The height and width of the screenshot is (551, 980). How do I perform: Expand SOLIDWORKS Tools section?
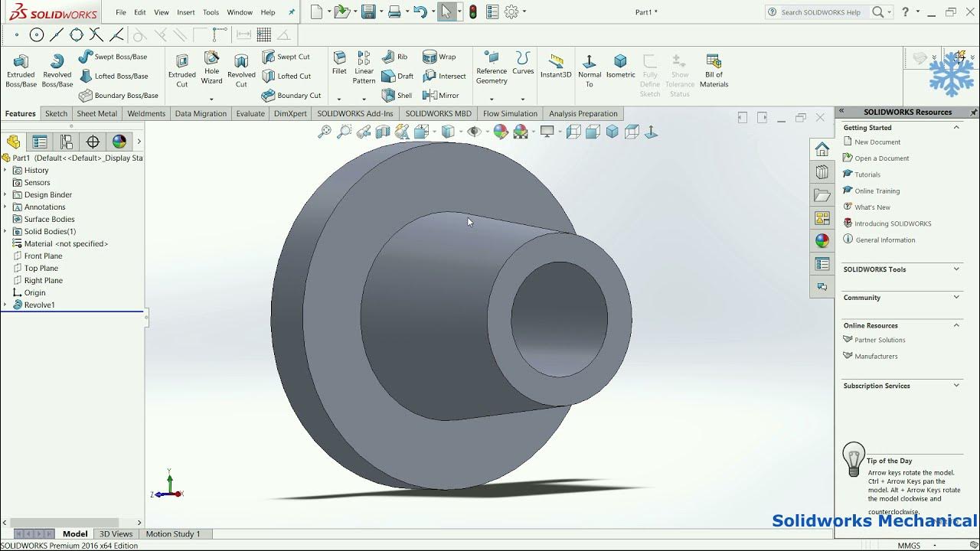956,269
